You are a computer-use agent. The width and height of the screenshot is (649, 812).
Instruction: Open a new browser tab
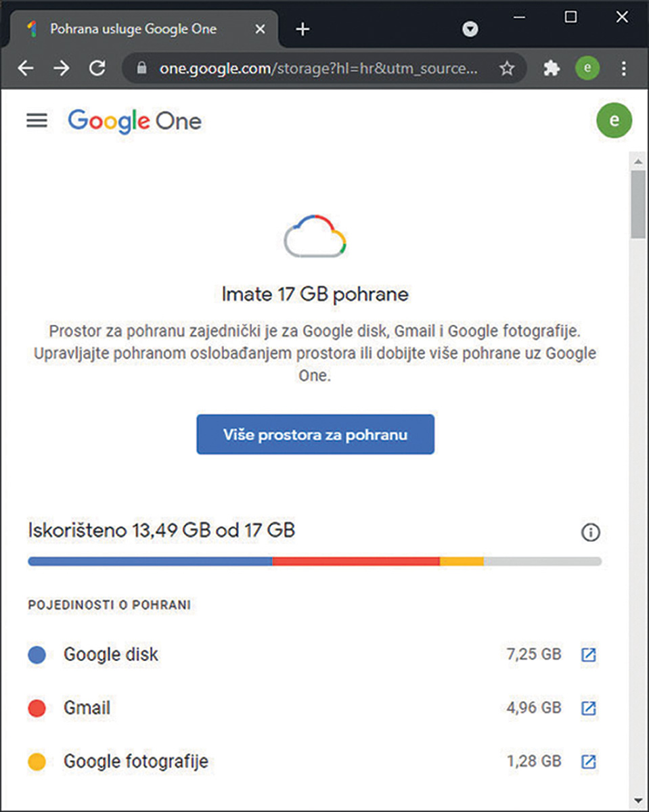click(x=303, y=29)
